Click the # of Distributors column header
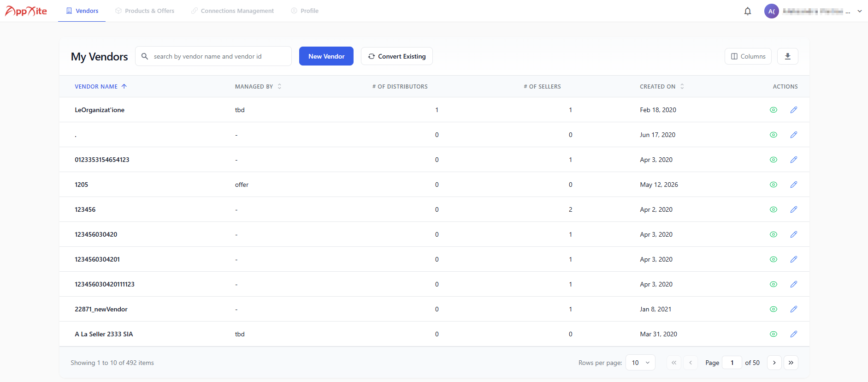Image resolution: width=868 pixels, height=382 pixels. [400, 86]
